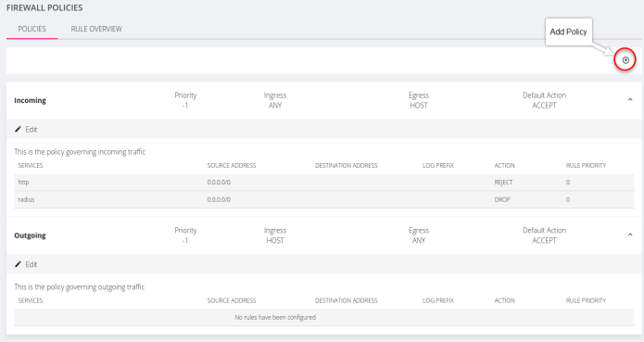Click the DROP action of radius rule
Screen dimensions: 644x342
[x=502, y=199]
